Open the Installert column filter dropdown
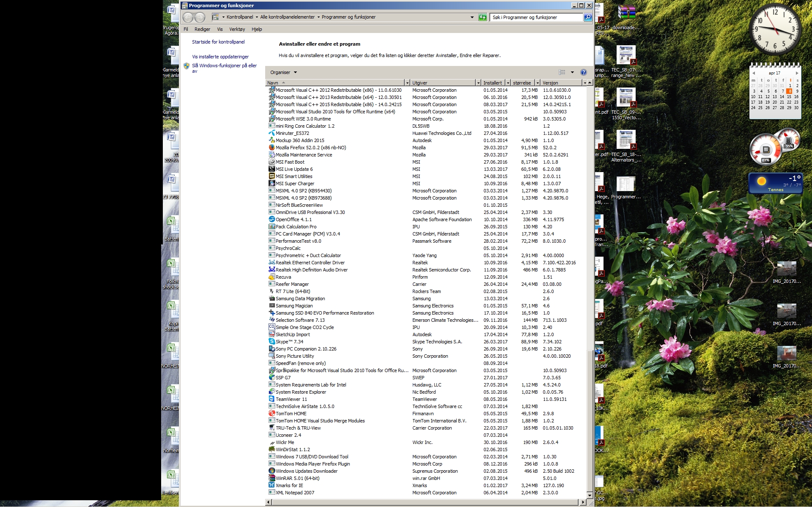Viewport: 812px width, 507px height. pyautogui.click(x=508, y=83)
